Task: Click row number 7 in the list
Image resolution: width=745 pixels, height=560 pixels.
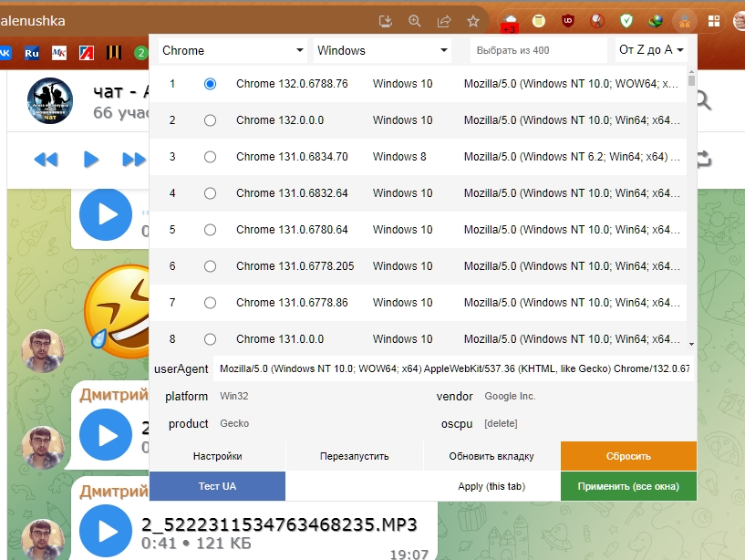Action: click(x=172, y=303)
